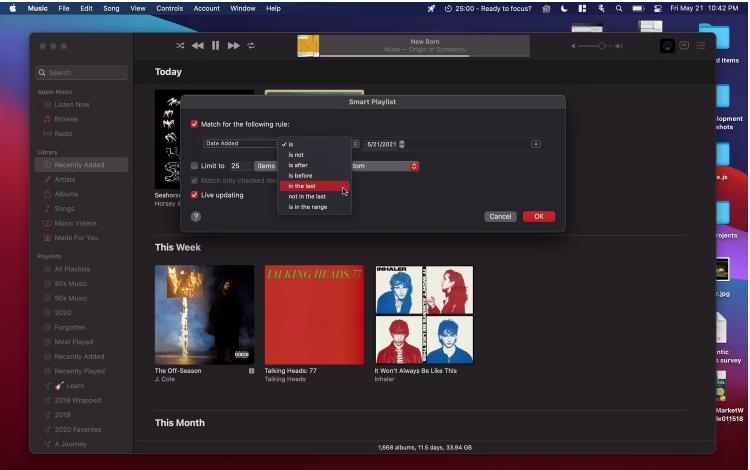This screenshot has width=750, height=470.
Task: Click in the sidebar Search field
Action: (x=81, y=73)
